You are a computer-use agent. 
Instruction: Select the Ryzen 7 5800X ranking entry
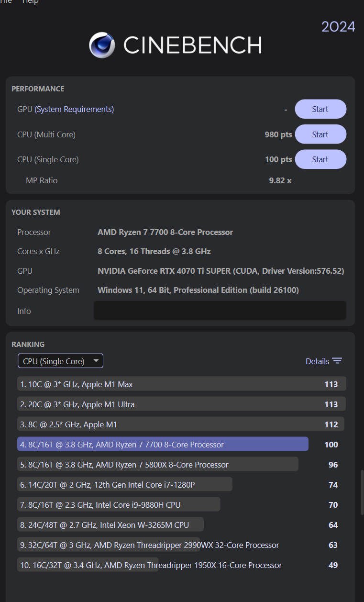182,465
